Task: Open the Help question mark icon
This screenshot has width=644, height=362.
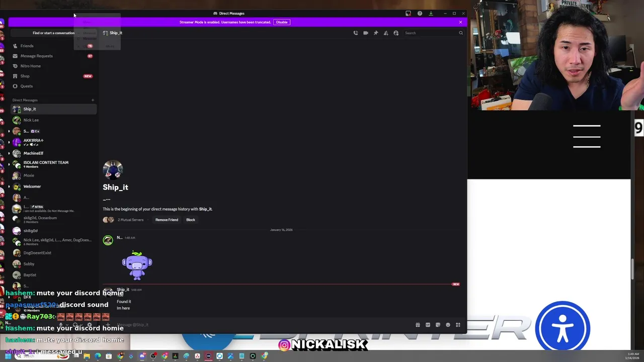Action: click(420, 14)
